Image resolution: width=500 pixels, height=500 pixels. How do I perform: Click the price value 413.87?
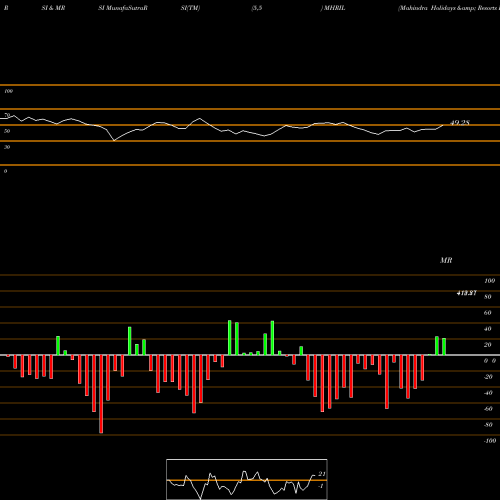[x=466, y=293]
